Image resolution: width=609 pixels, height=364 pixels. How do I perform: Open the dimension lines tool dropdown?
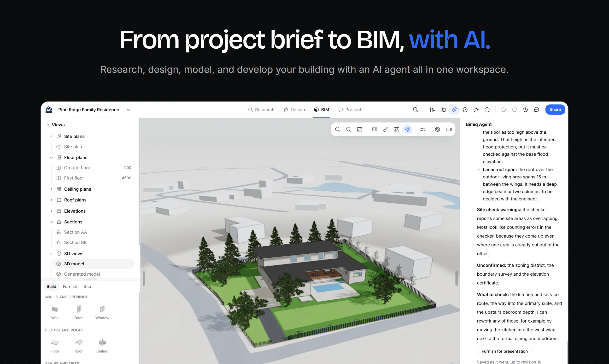click(397, 129)
